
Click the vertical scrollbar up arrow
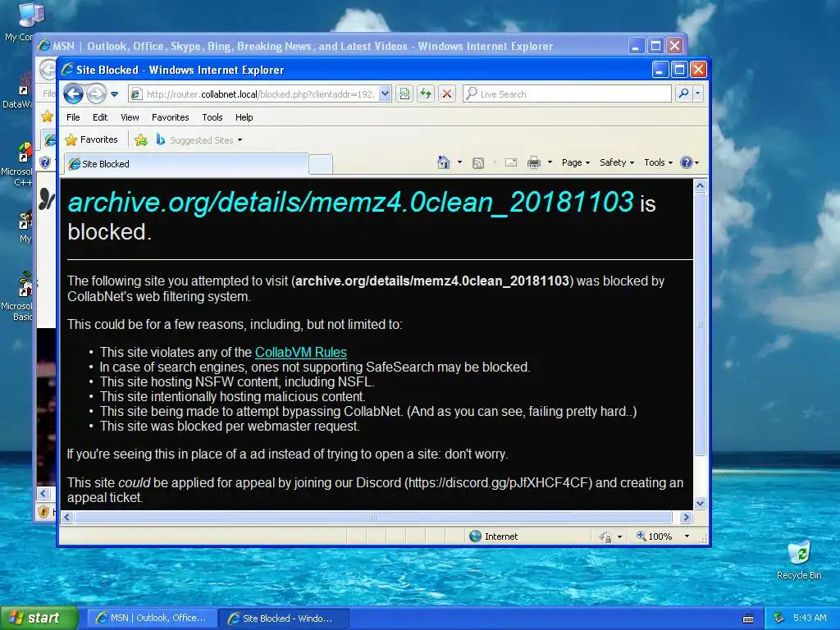(x=701, y=186)
